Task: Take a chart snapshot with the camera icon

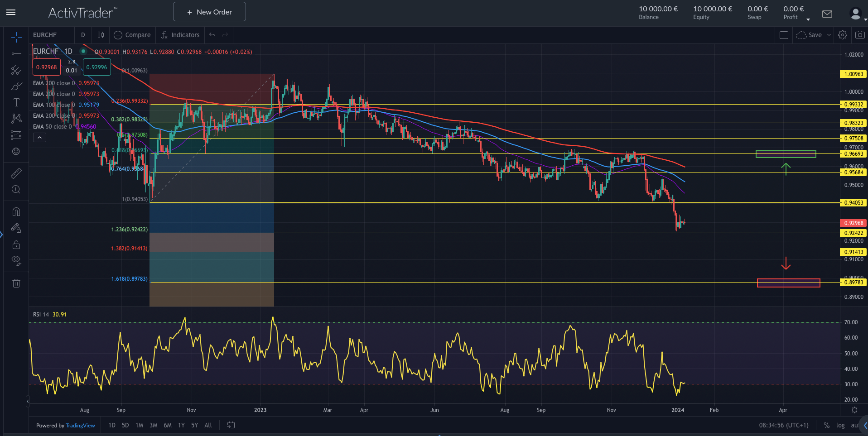Action: point(860,35)
